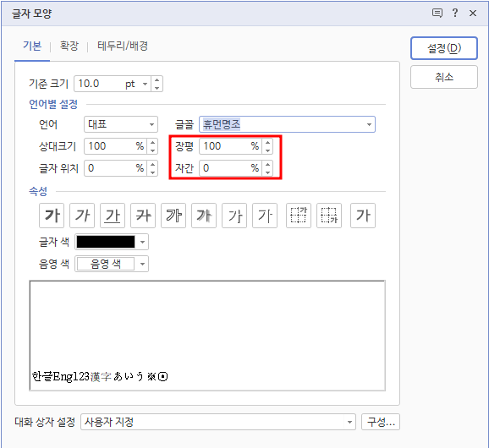Toggle the Underline (밑줄) attribute icon

[x=113, y=216]
